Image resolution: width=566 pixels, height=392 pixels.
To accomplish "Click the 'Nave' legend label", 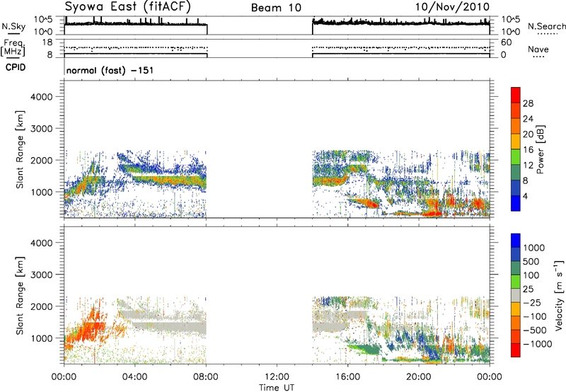I will coord(538,50).
